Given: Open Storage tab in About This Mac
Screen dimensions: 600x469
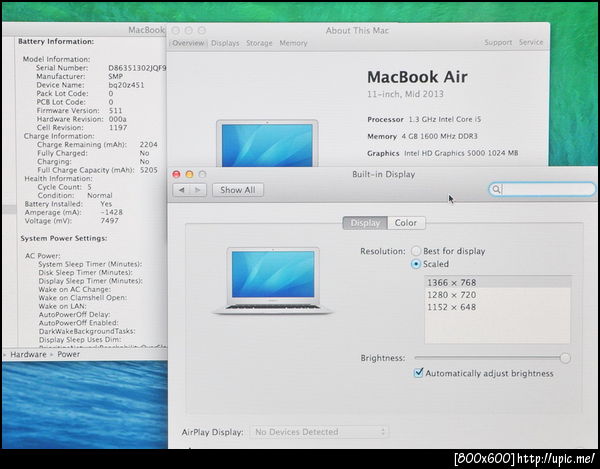Looking at the screenshot, I should 259,43.
